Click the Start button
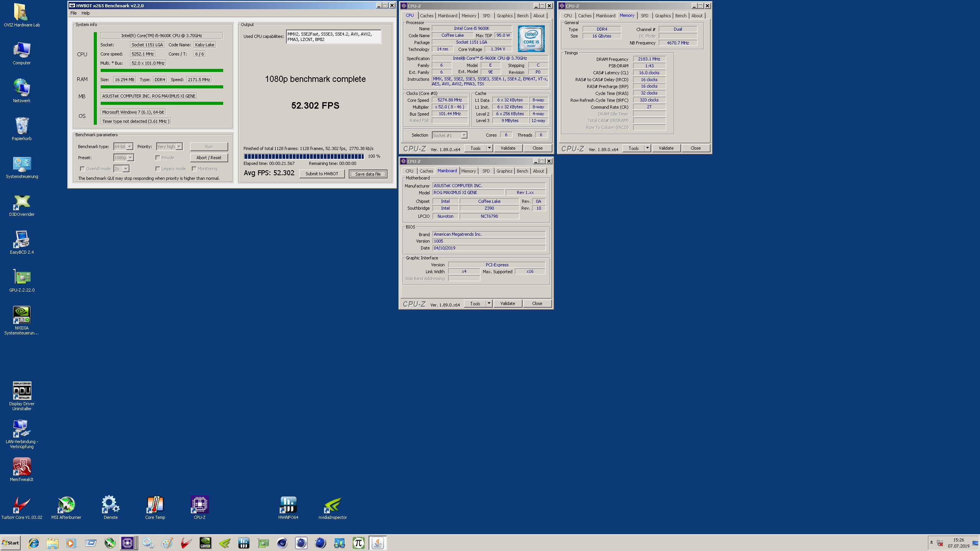Viewport: 980px width, 551px height. point(10,543)
